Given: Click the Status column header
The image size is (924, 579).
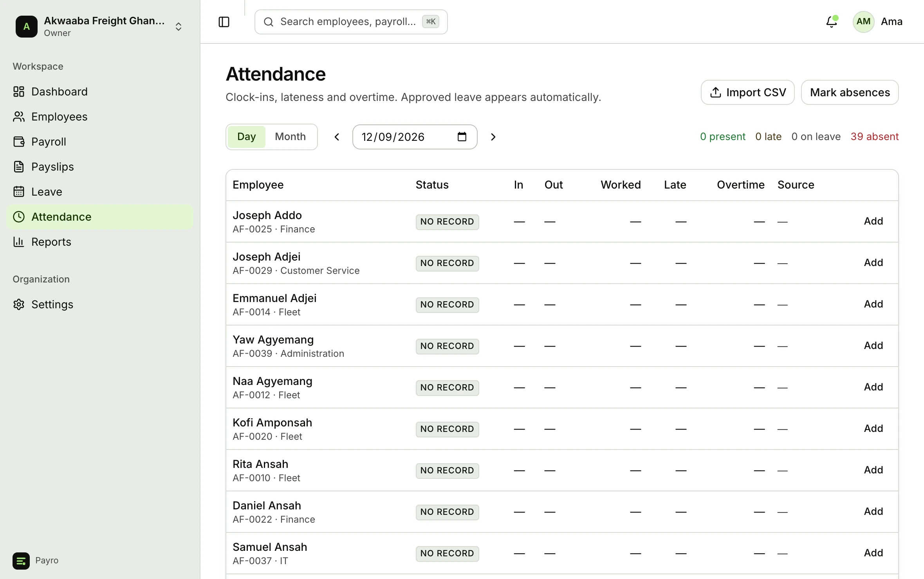Looking at the screenshot, I should (x=432, y=185).
